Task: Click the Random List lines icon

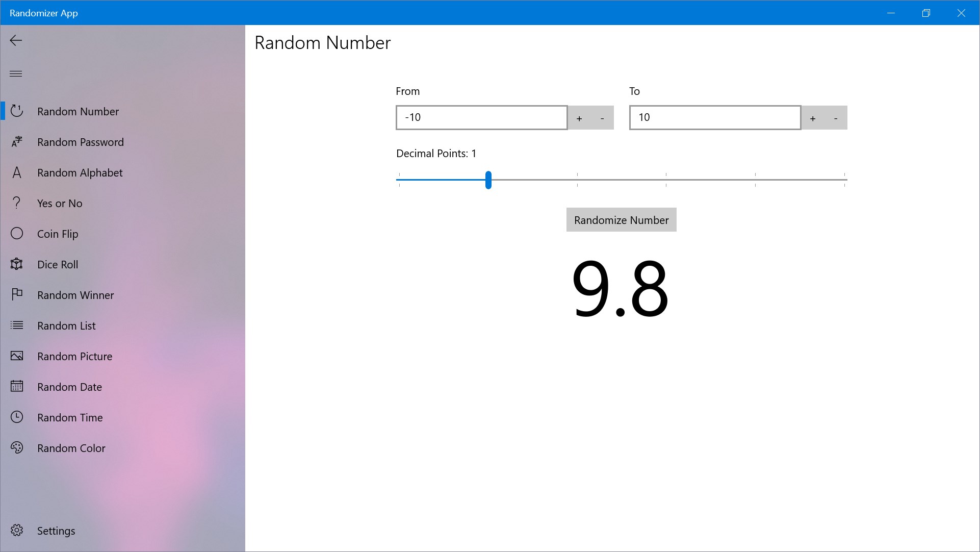Action: (17, 325)
